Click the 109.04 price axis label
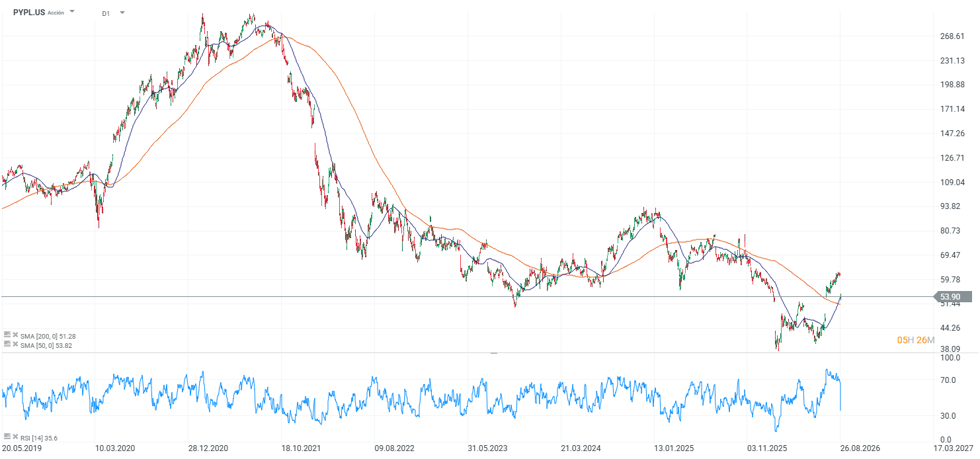 click(x=952, y=182)
